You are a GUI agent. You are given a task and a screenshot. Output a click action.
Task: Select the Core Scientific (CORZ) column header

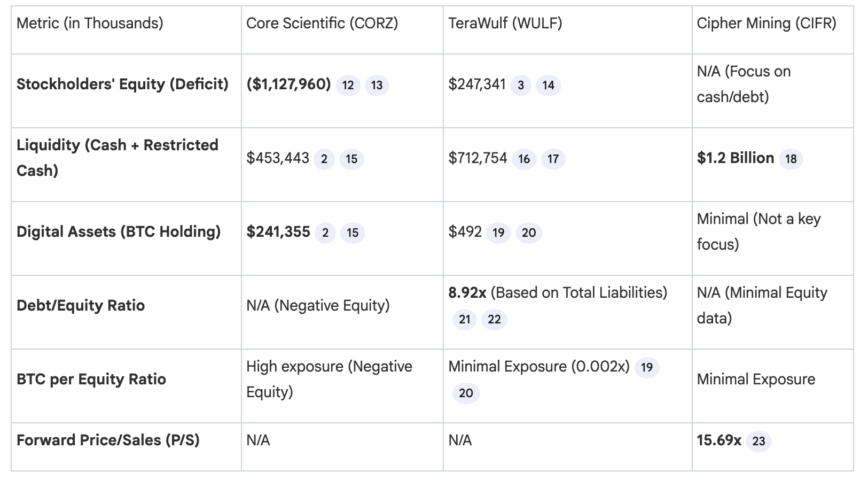point(322,24)
